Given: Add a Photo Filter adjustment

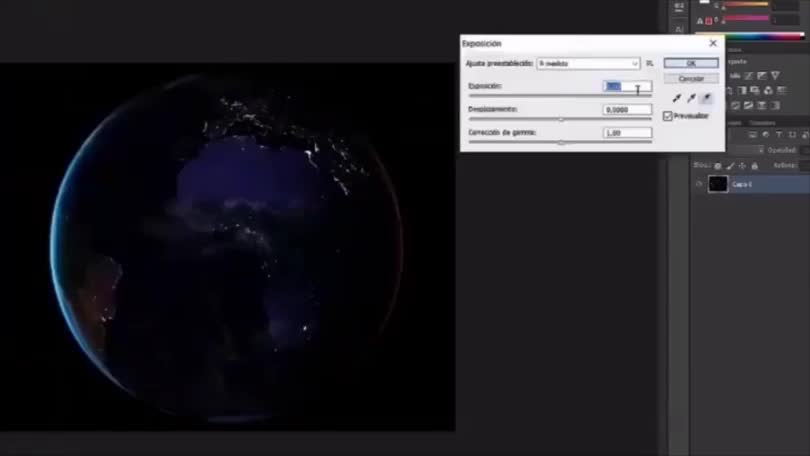Looking at the screenshot, I should click(755, 90).
